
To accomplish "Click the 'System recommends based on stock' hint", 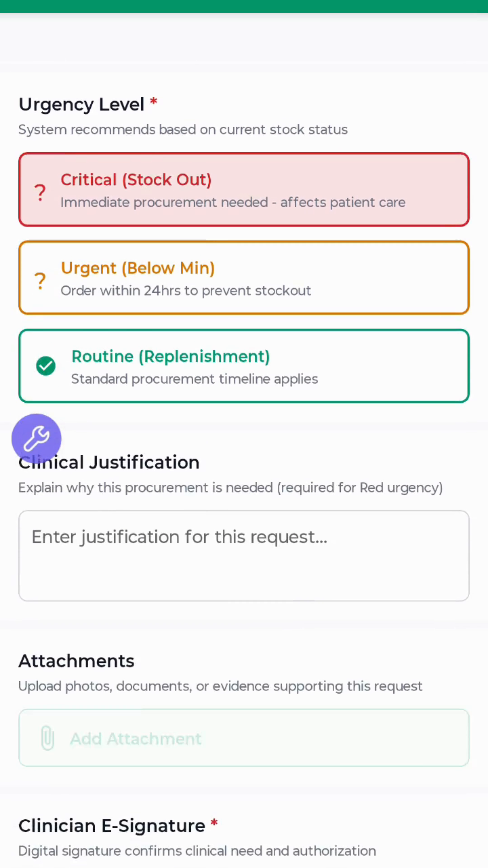I will [183, 130].
